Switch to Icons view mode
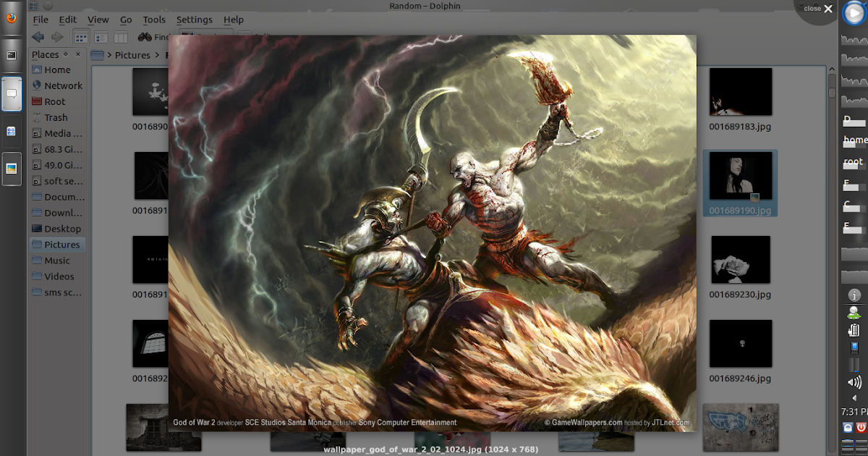Viewport: 868px width, 456px height. point(81,37)
